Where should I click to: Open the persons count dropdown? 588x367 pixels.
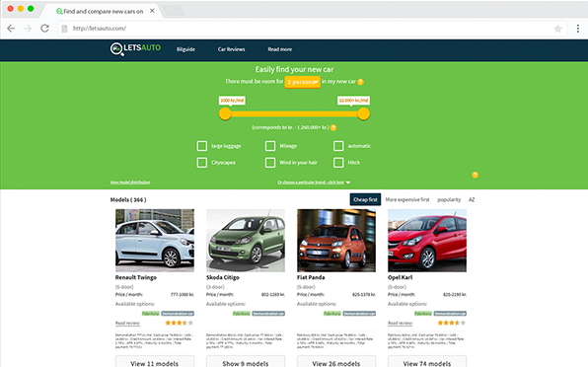[302, 82]
